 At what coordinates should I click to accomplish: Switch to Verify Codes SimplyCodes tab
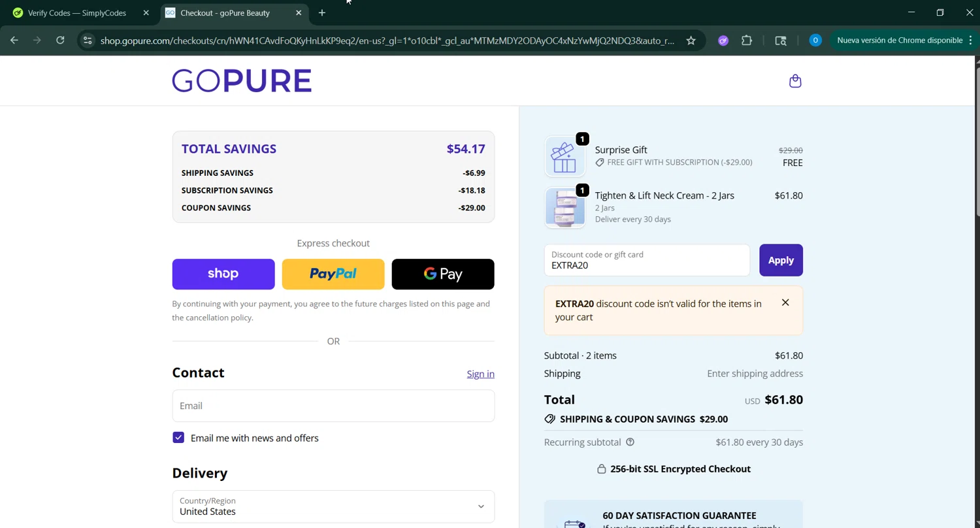point(78,13)
